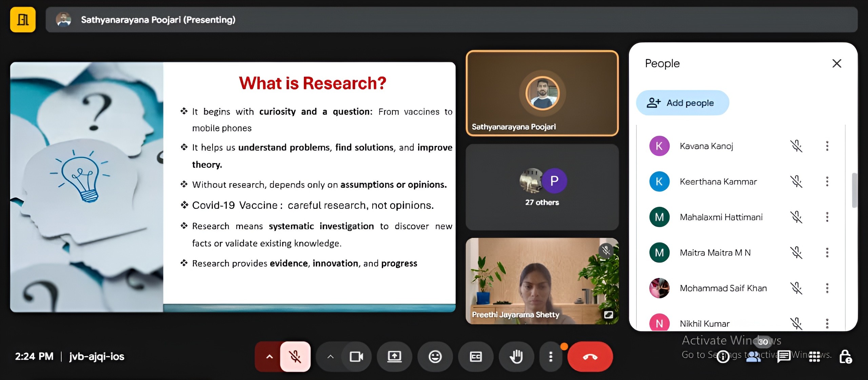Open more actions for Mahalaxmi Hattimani

(x=827, y=217)
